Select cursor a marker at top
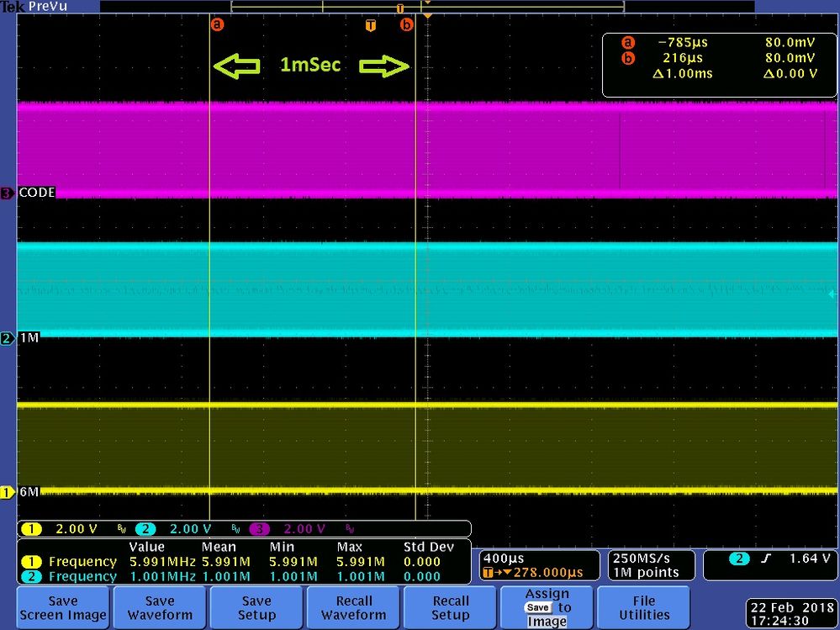This screenshot has height=630, width=840. 217,24
